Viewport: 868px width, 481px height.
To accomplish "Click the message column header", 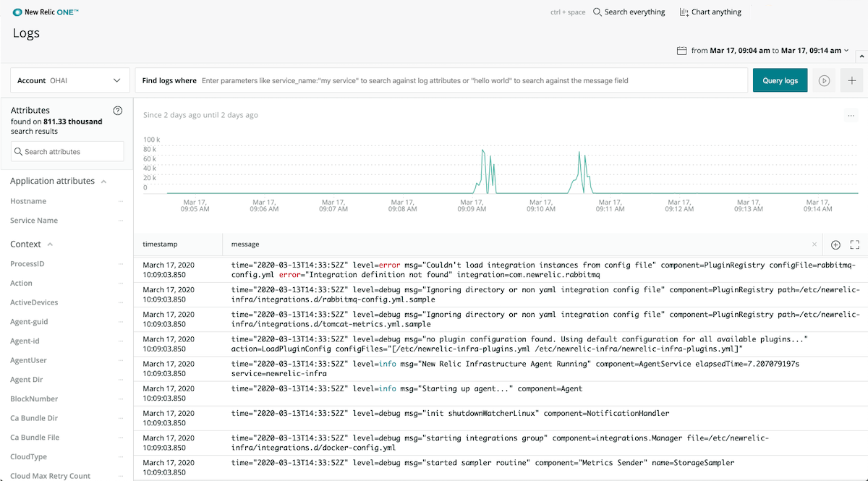I will (245, 244).
